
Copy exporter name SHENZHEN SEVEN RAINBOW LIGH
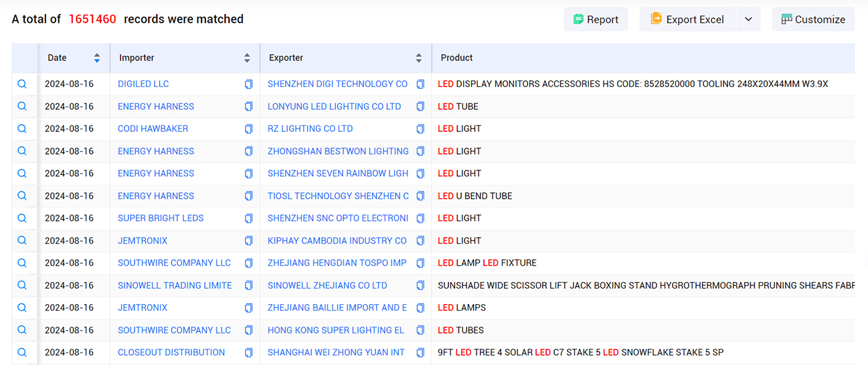pyautogui.click(x=420, y=173)
